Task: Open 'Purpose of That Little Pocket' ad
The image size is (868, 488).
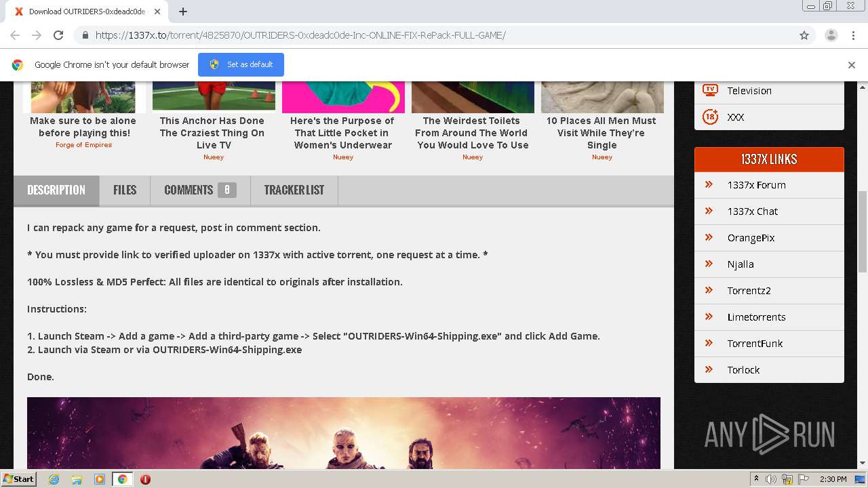Action: 343,133
